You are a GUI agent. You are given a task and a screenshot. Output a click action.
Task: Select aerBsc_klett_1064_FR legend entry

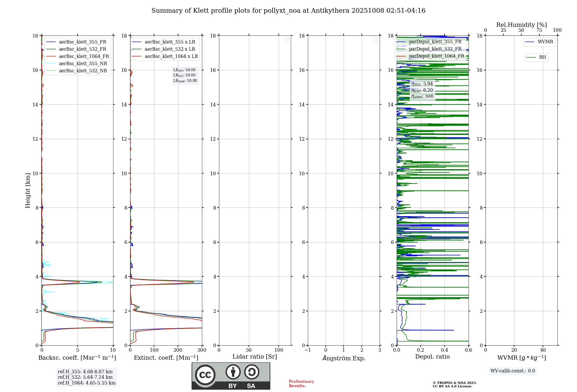pos(84,56)
